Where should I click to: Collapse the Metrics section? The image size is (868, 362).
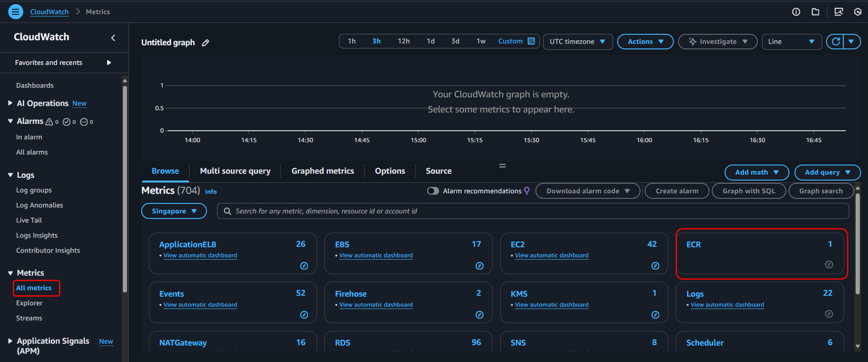pos(10,273)
